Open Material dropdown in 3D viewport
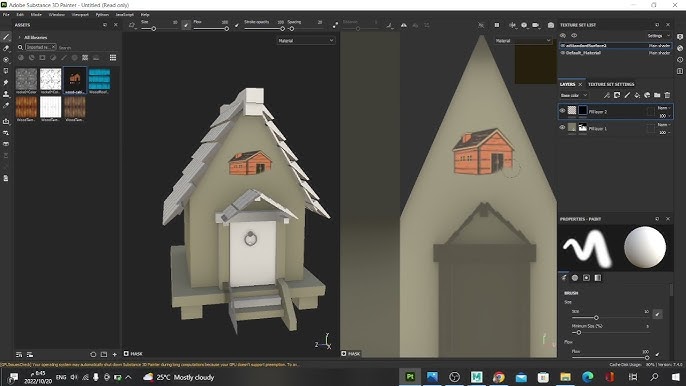The width and height of the screenshot is (686, 386). point(305,41)
